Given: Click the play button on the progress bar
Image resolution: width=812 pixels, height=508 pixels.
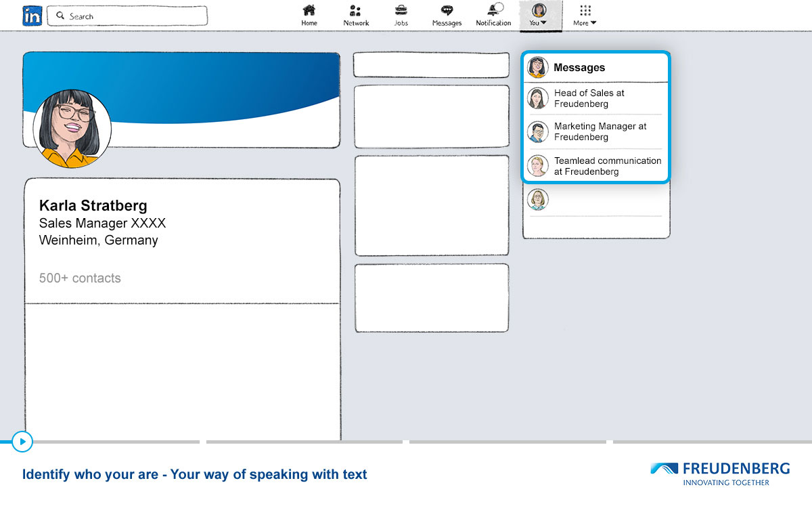Looking at the screenshot, I should tap(22, 442).
